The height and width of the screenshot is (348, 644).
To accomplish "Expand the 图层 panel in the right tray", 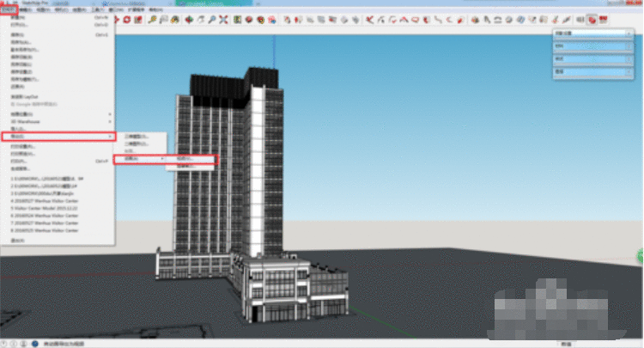I will click(x=592, y=72).
